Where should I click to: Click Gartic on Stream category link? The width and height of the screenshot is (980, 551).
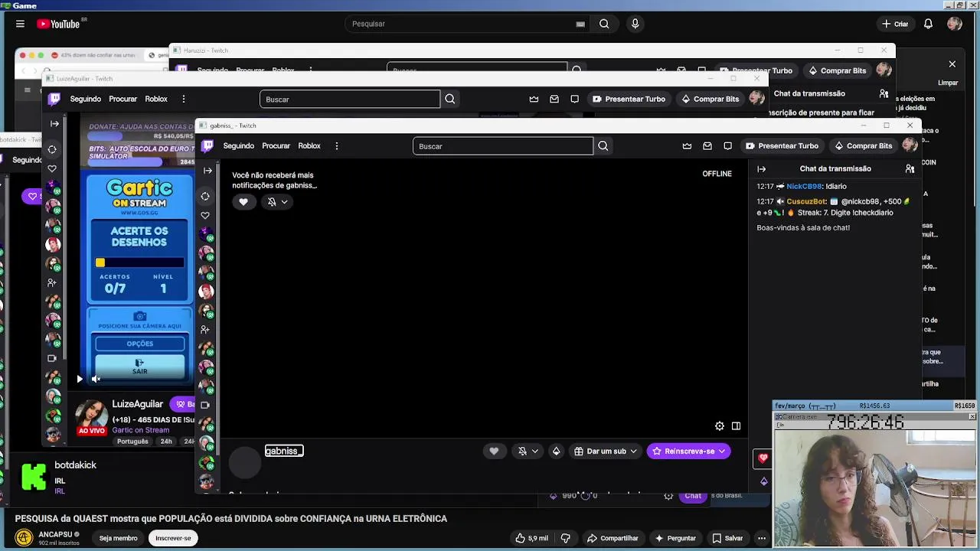[x=141, y=430]
